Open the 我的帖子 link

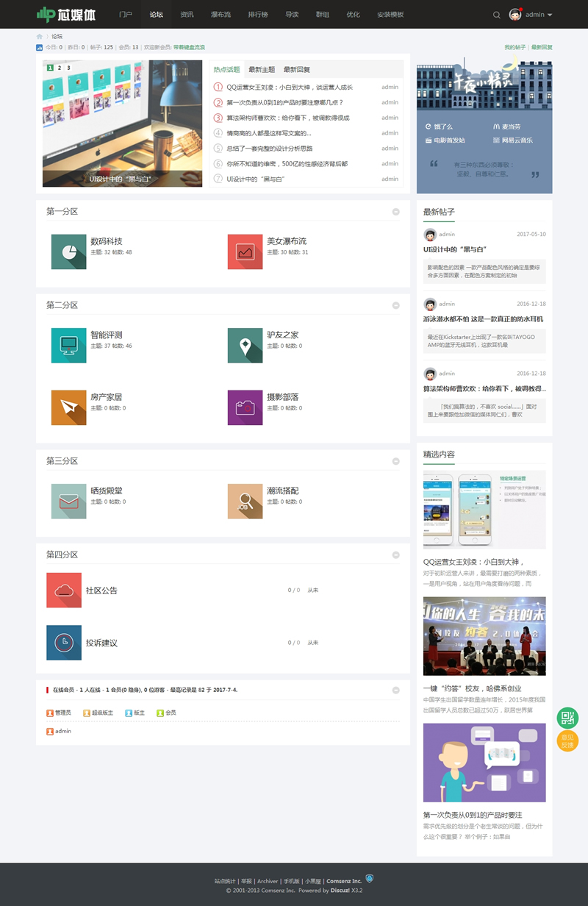pyautogui.click(x=514, y=47)
